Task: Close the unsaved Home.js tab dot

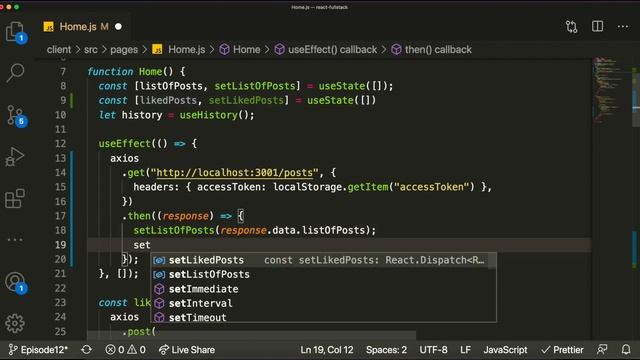Action: (x=118, y=27)
